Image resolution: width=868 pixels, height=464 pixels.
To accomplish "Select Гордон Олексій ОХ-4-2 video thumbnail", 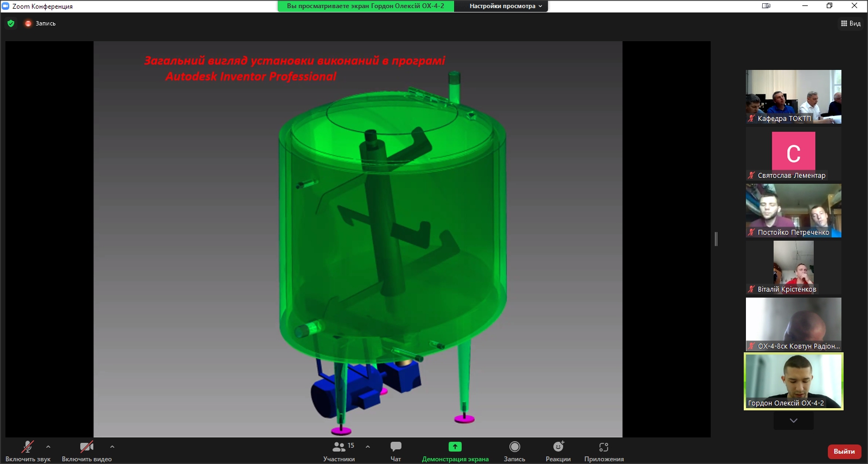I will pos(793,381).
